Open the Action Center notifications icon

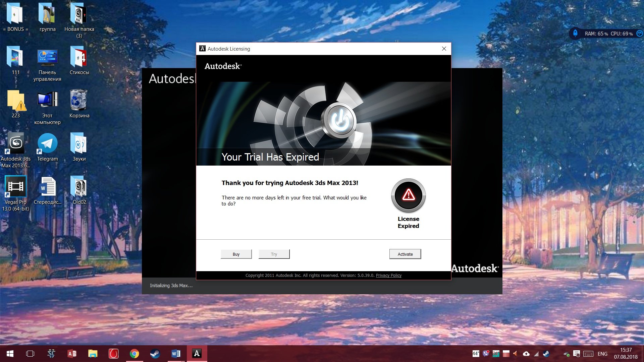[577, 354]
